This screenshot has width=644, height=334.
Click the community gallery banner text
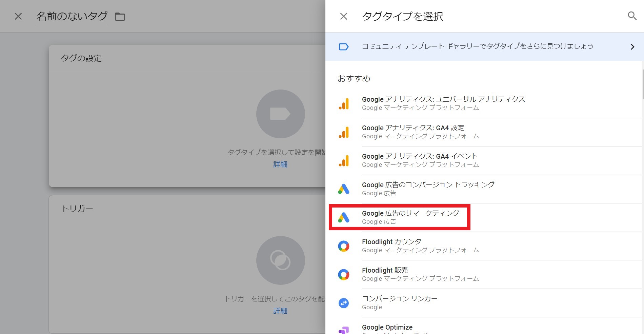[x=478, y=46]
